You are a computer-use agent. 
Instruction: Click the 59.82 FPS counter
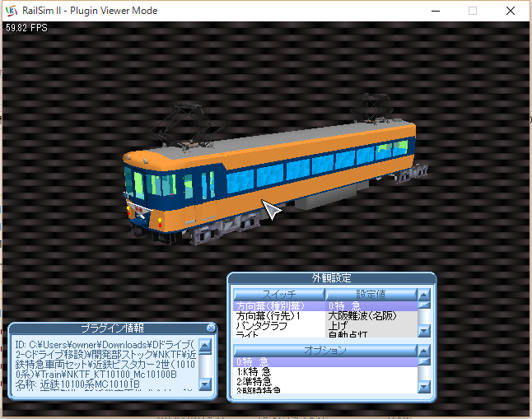[x=26, y=28]
